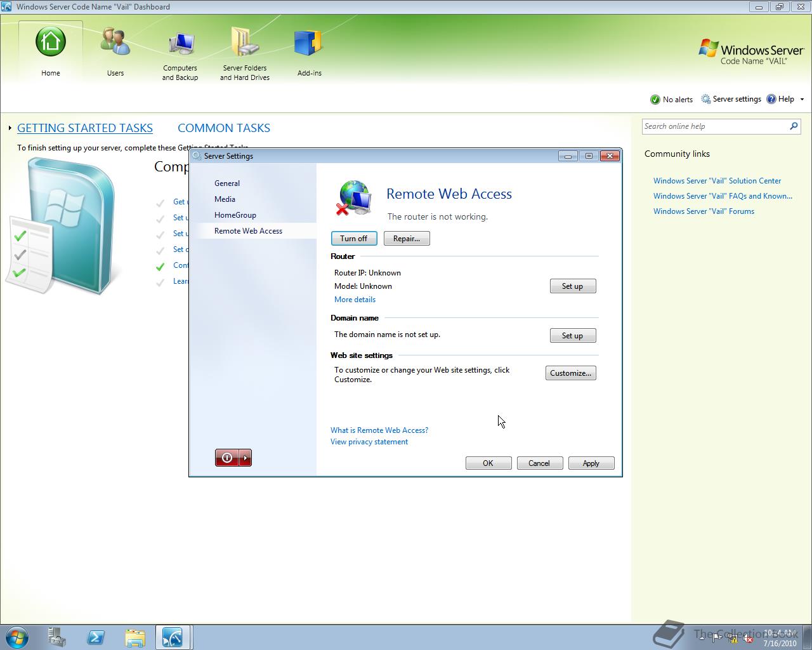Click the Remote Web Access globe icon
Screen dimensions: 812x650
(353, 199)
